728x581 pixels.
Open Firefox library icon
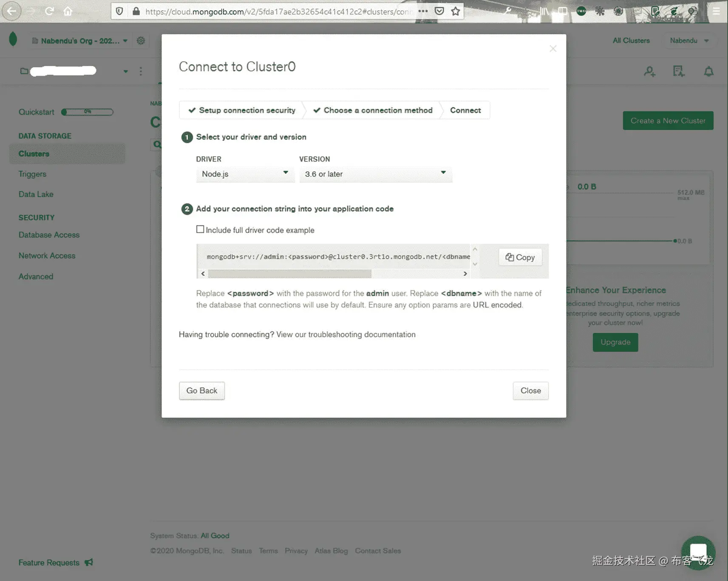(544, 11)
